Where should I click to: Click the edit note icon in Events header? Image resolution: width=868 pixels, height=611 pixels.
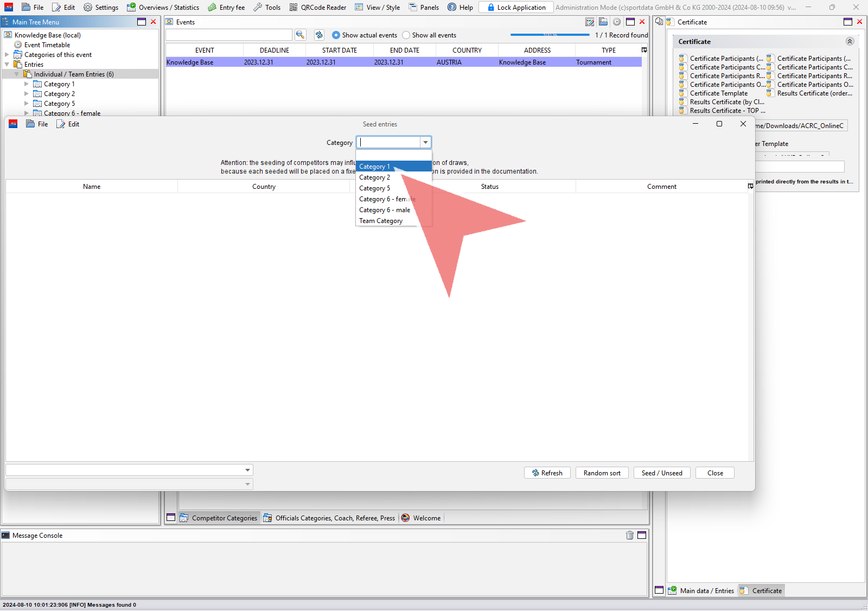pos(590,22)
